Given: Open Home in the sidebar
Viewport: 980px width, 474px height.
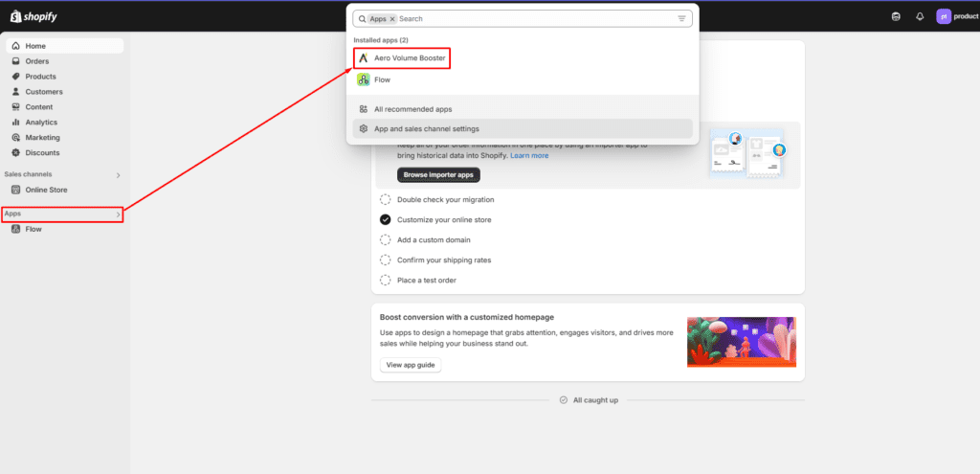Looking at the screenshot, I should 65,46.
